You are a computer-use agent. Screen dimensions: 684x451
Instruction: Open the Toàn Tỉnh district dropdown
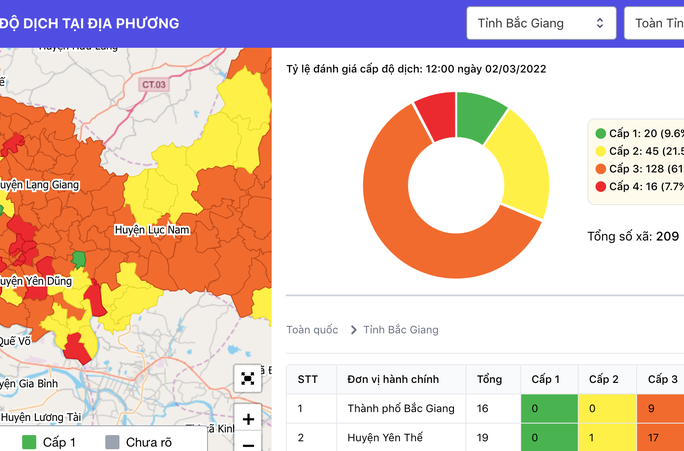click(654, 23)
